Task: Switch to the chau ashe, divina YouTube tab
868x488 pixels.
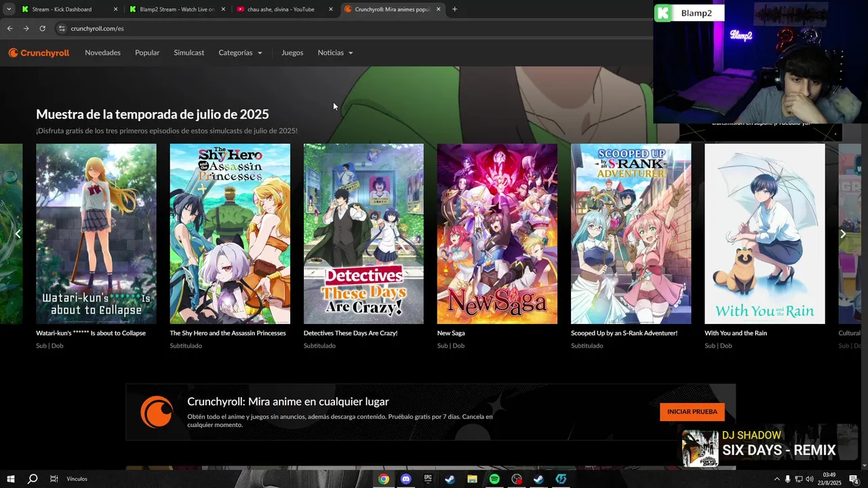Action: [x=284, y=9]
